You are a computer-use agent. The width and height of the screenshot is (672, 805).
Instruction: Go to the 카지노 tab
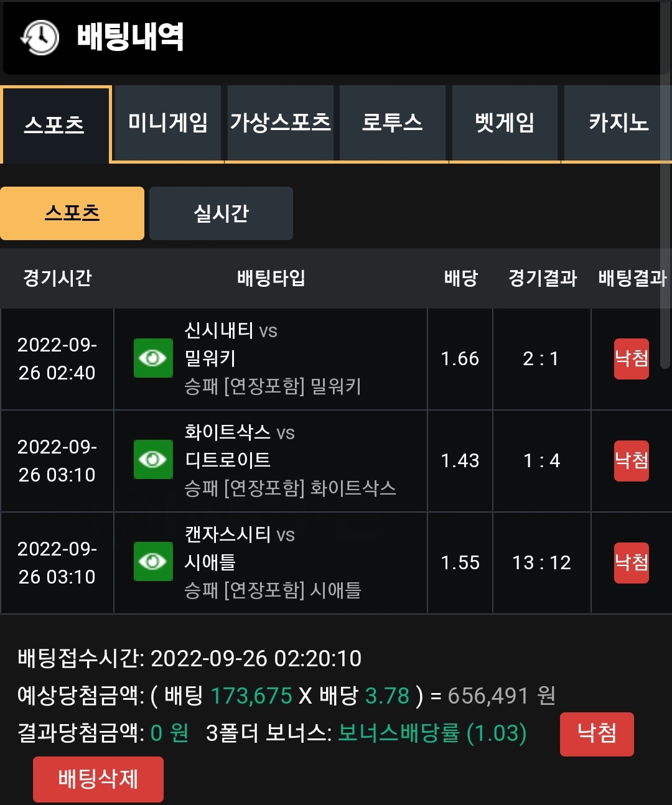click(x=617, y=123)
